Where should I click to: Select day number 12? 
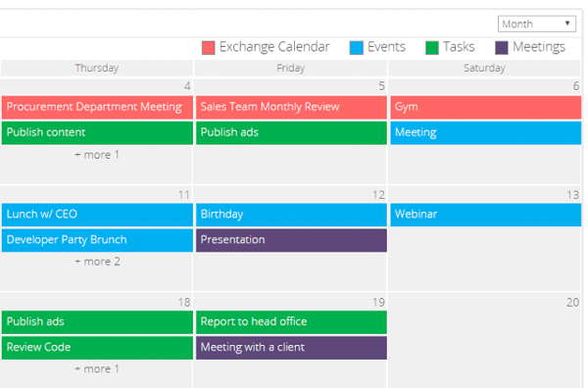coord(378,195)
